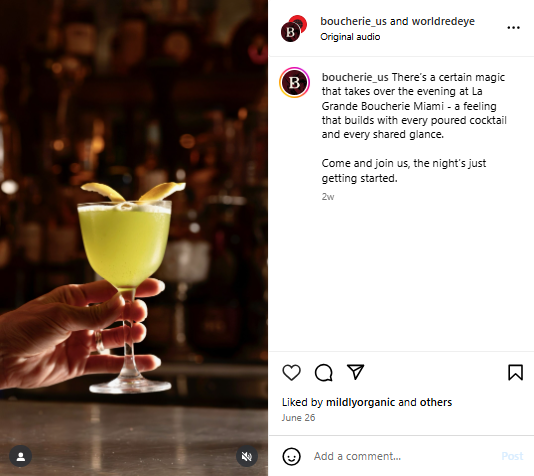This screenshot has width=534, height=476.
Task: Focus the Add a comment field
Action: (402, 456)
